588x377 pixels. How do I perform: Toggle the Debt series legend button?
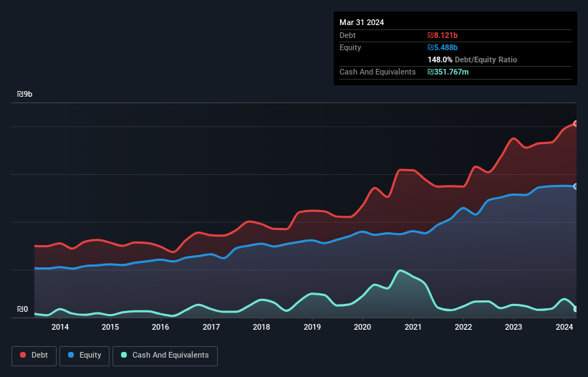(x=34, y=355)
